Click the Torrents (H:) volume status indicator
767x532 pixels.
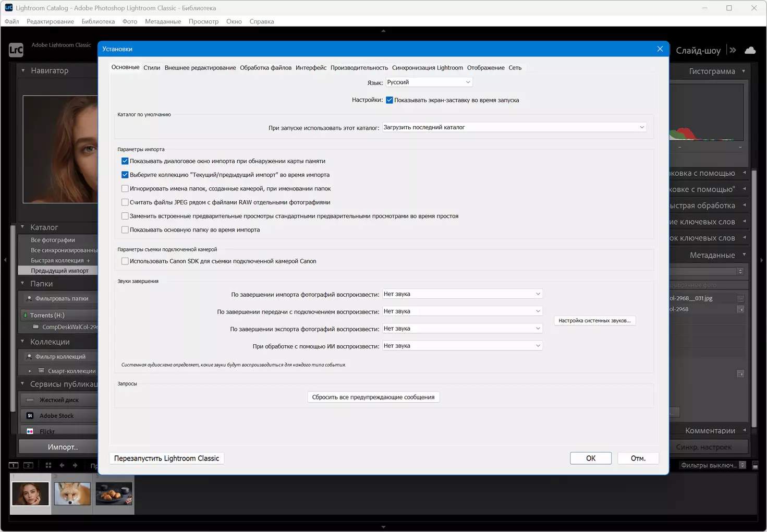pos(25,315)
